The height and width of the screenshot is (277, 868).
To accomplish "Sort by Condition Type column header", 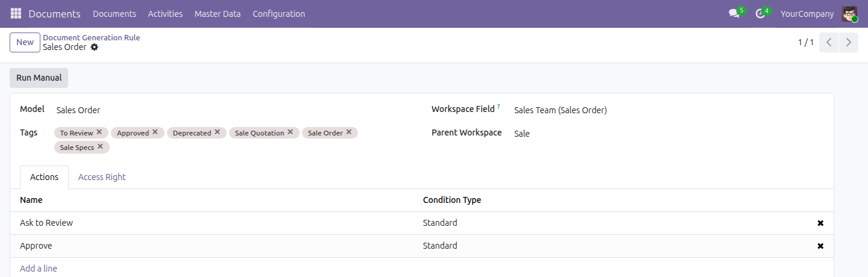I will coord(452,200).
